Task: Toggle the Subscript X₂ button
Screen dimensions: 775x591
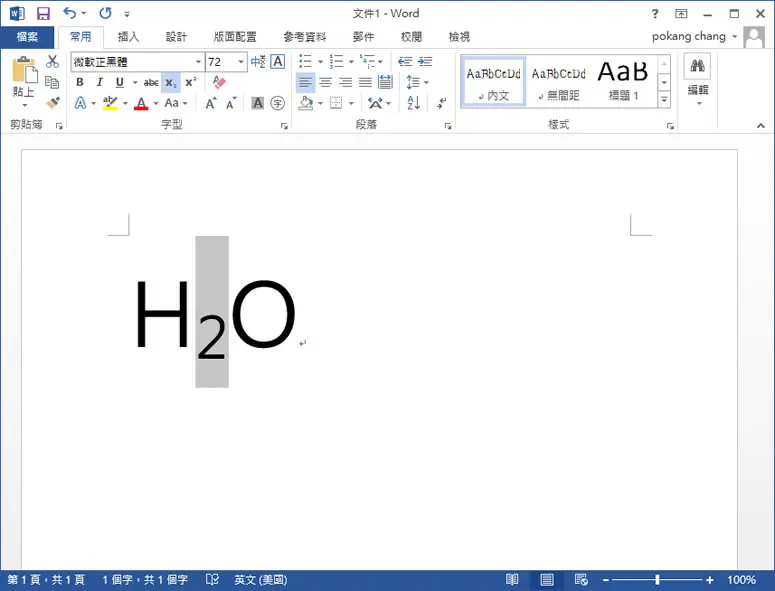Action: click(x=171, y=83)
